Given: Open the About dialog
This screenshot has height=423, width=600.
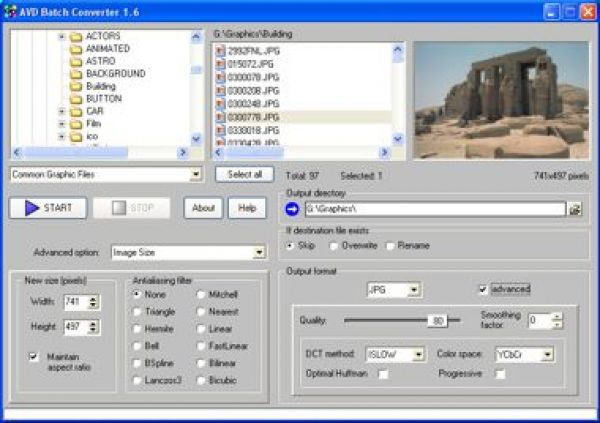Looking at the screenshot, I should click(x=203, y=208).
